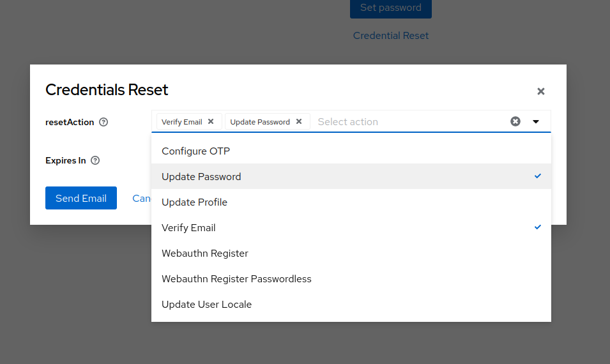Uncheck Verify Email in the list

188,228
